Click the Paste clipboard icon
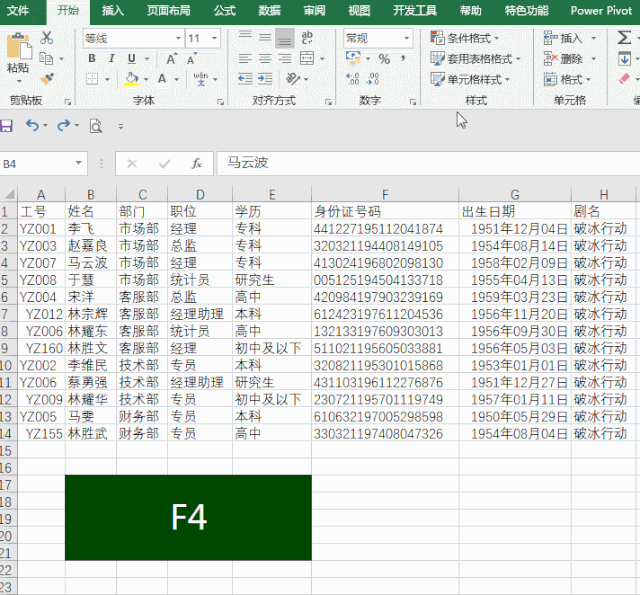This screenshot has width=640, height=595. 19,46
